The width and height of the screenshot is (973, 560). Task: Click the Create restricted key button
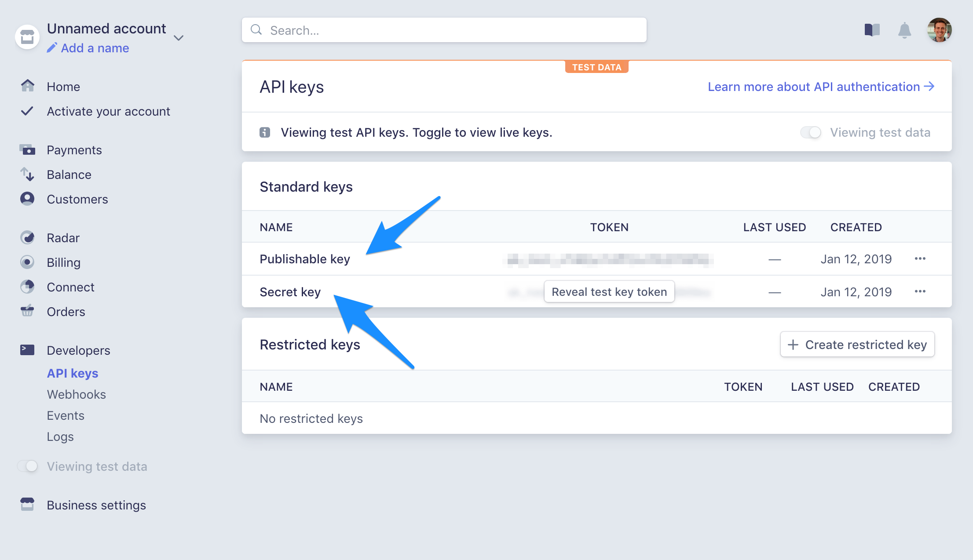859,344
